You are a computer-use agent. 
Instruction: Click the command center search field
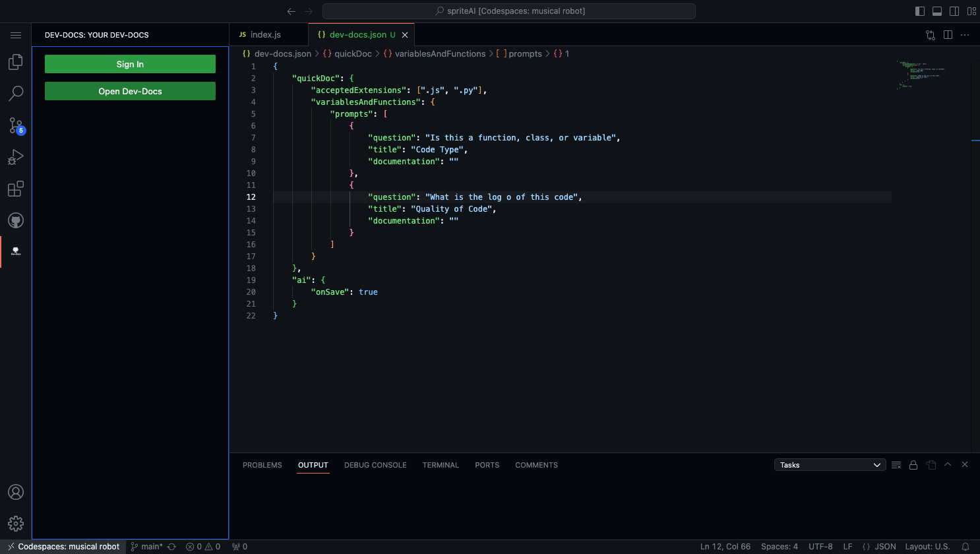pyautogui.click(x=508, y=11)
